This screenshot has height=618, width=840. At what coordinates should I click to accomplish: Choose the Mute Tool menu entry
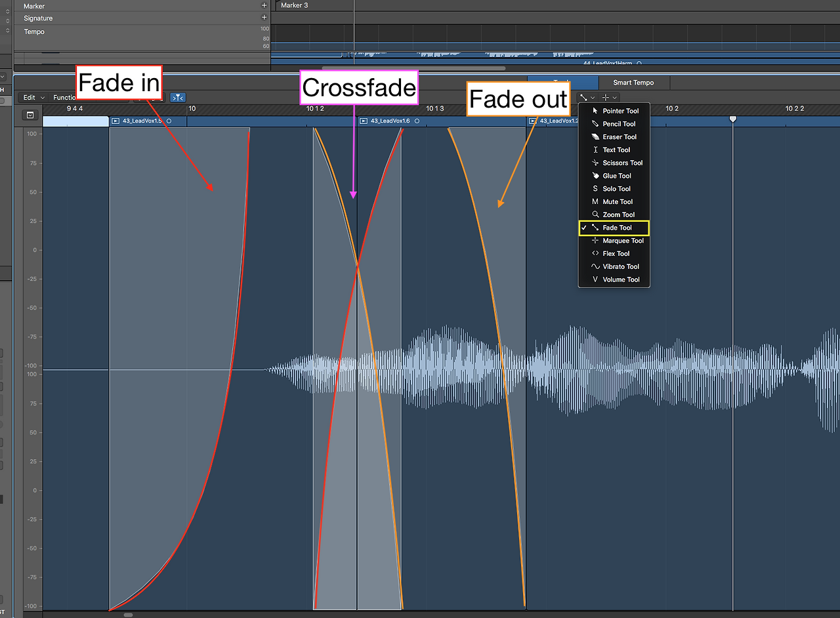pos(614,202)
